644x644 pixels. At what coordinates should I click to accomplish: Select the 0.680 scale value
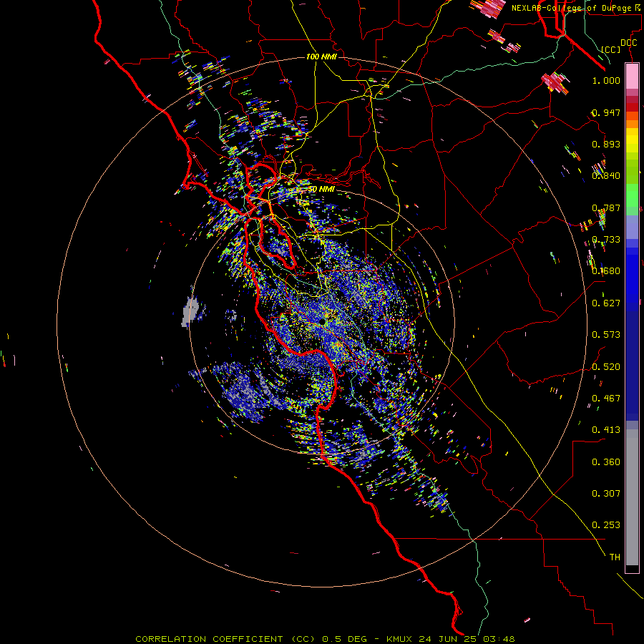click(606, 271)
